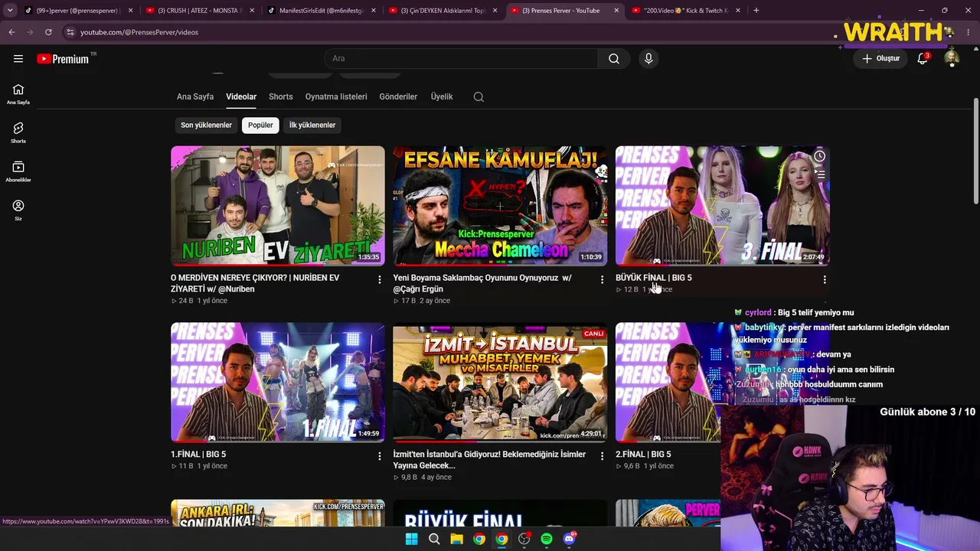
Task: Open the Üyelik tab
Action: tap(442, 97)
